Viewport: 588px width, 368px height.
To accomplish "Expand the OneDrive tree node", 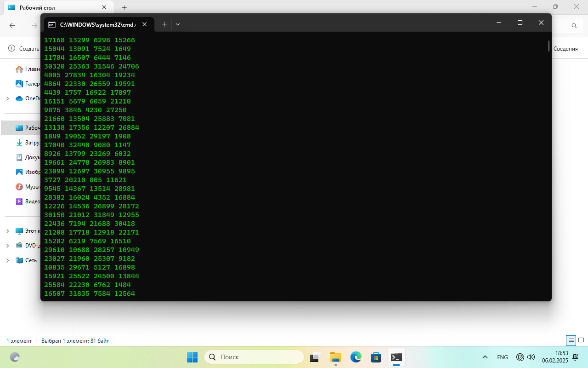I will click(x=7, y=98).
